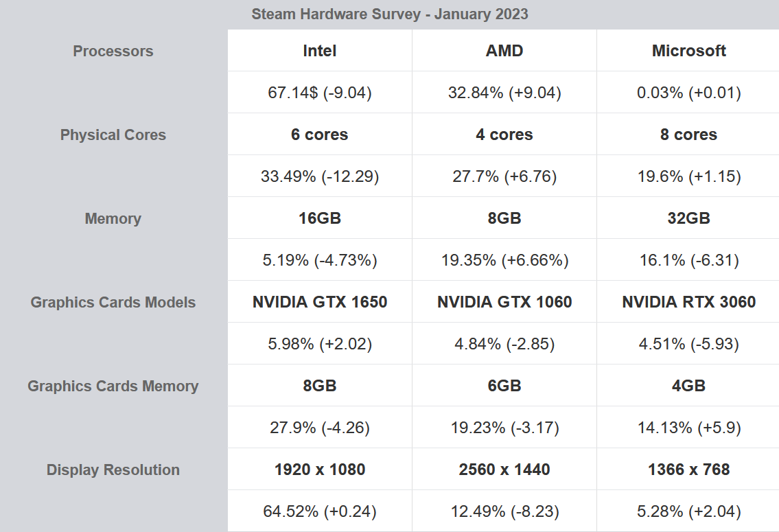Select the 32GB memory cell
779x532 pixels.
[688, 218]
